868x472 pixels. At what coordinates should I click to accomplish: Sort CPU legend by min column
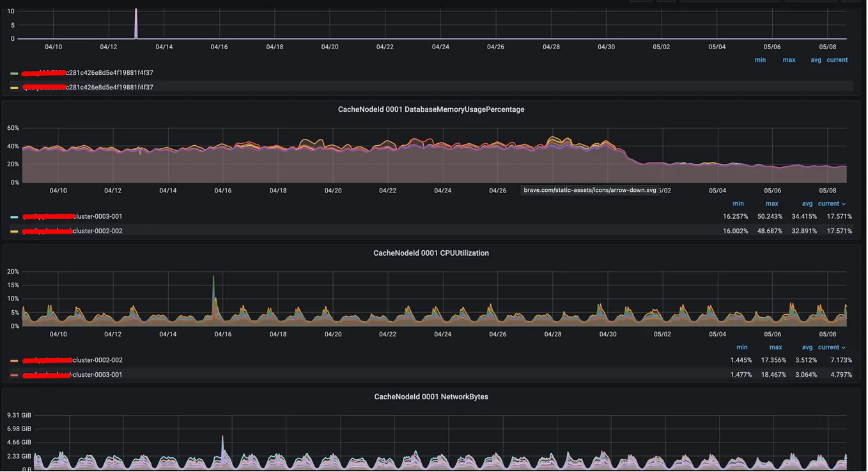click(x=741, y=347)
